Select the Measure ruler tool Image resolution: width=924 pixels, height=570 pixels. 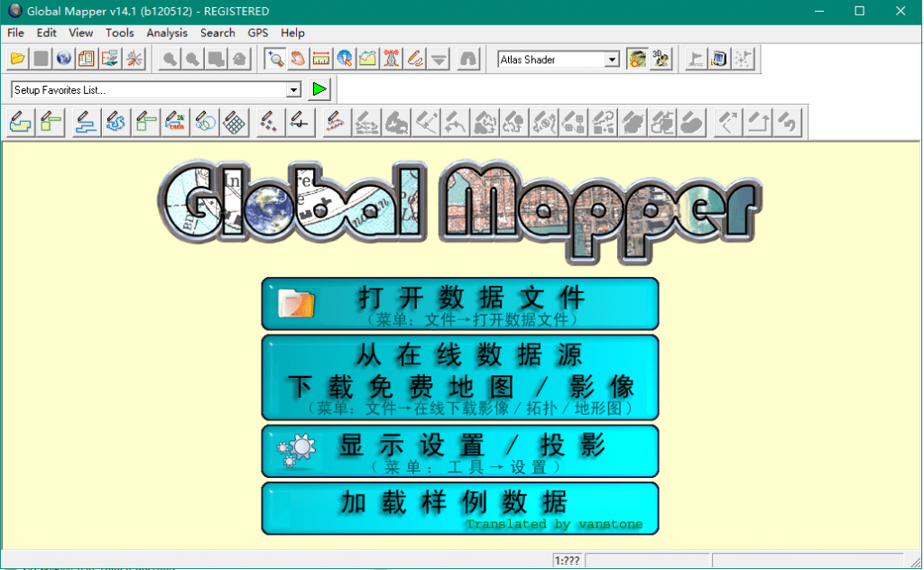pos(320,60)
